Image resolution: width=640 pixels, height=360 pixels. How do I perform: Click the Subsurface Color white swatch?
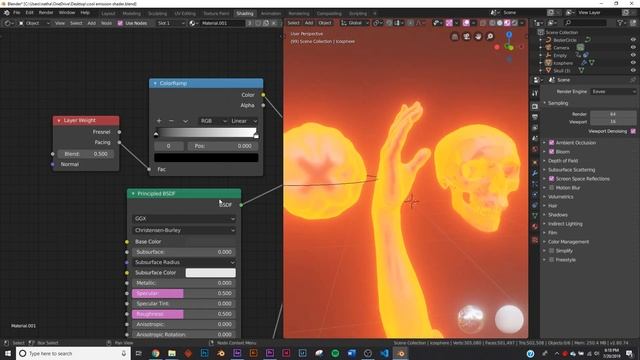click(x=211, y=273)
